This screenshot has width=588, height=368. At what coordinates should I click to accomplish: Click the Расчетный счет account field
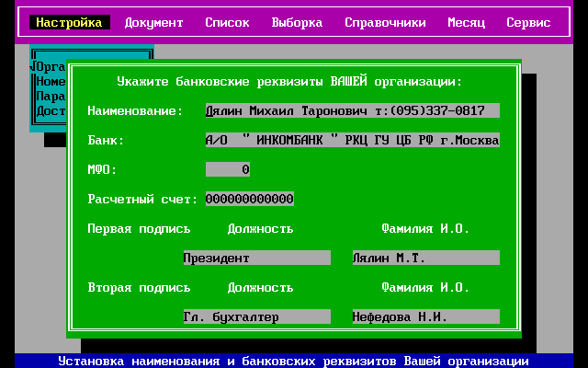pos(249,199)
